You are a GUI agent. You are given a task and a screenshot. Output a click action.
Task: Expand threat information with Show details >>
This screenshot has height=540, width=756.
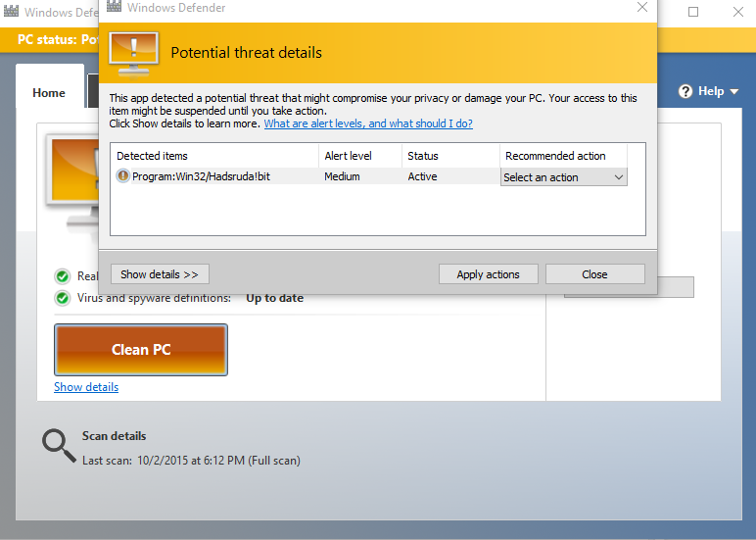(x=160, y=274)
